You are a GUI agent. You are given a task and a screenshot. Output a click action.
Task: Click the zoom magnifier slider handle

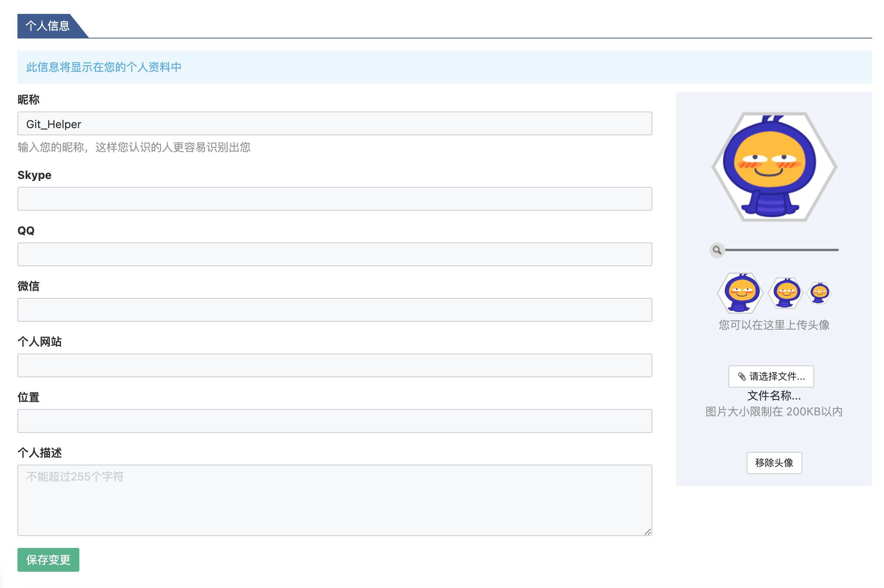(717, 250)
